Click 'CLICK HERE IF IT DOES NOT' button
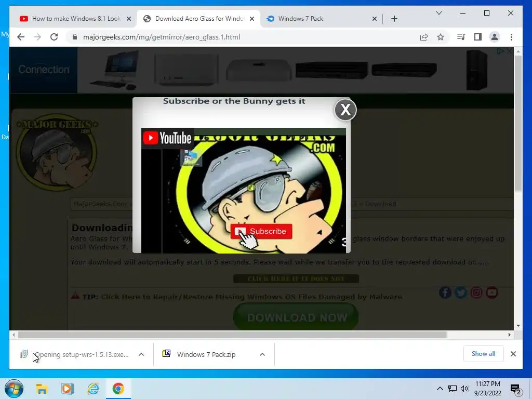Viewport: 532px width, 399px height. click(296, 278)
